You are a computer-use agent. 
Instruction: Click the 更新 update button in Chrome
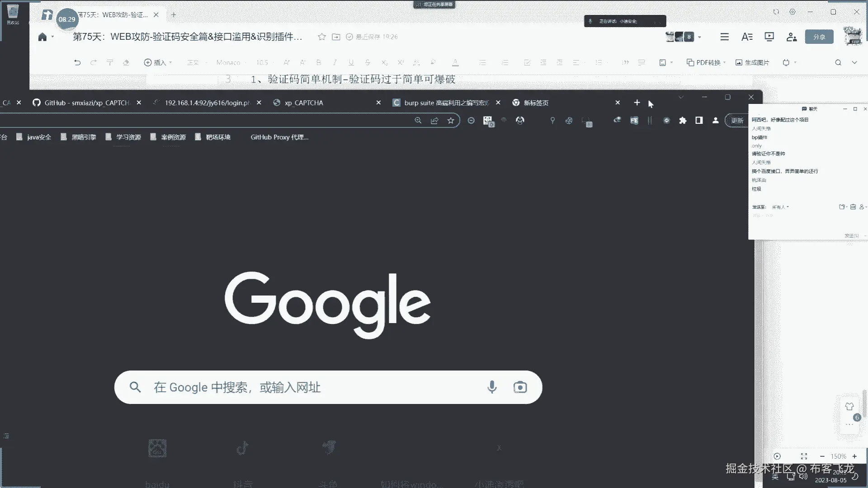[x=737, y=120]
